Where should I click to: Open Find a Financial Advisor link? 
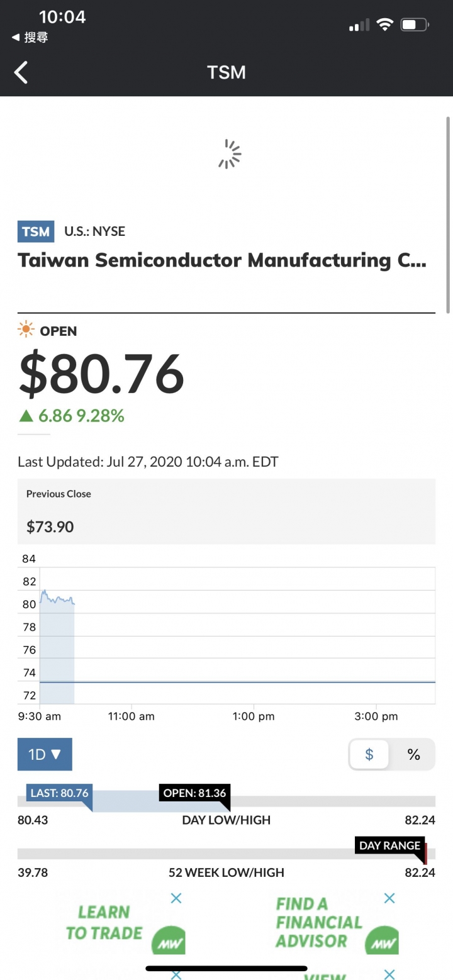click(x=319, y=922)
